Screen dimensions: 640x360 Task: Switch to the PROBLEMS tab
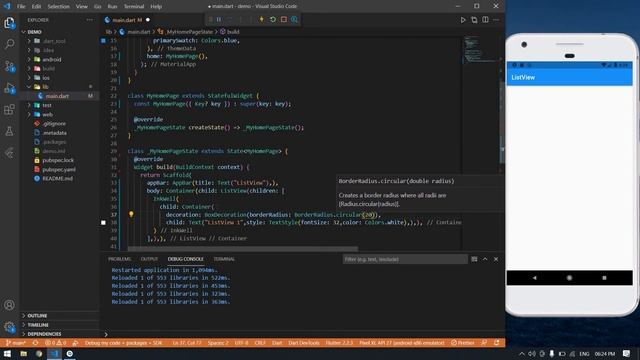coord(120,259)
